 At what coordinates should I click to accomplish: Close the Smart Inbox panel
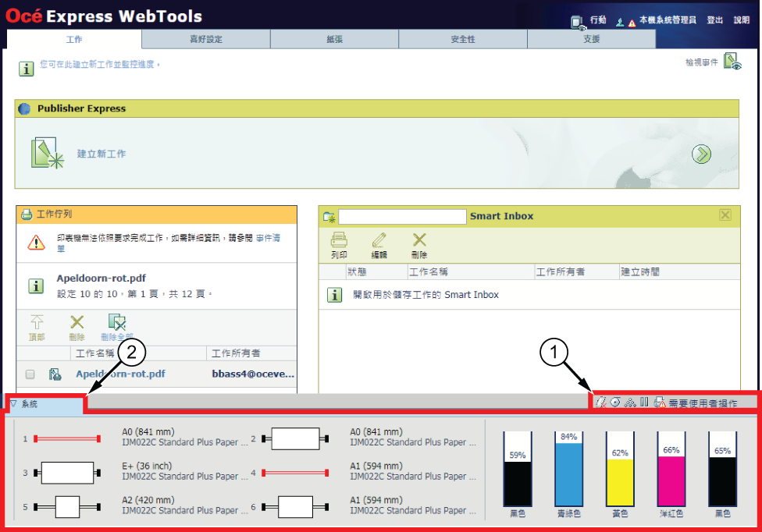coord(725,215)
